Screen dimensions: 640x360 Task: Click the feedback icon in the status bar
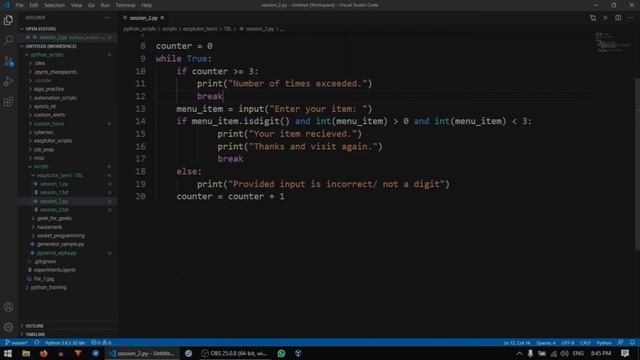coord(620,342)
